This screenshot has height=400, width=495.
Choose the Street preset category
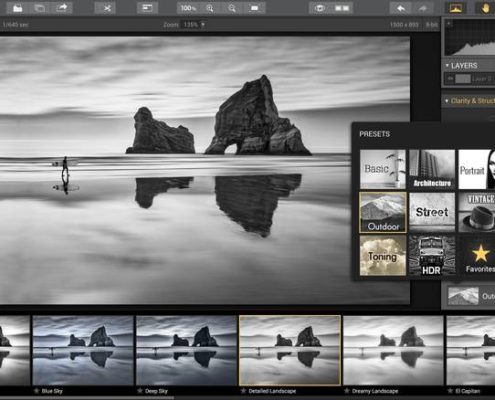tap(432, 212)
